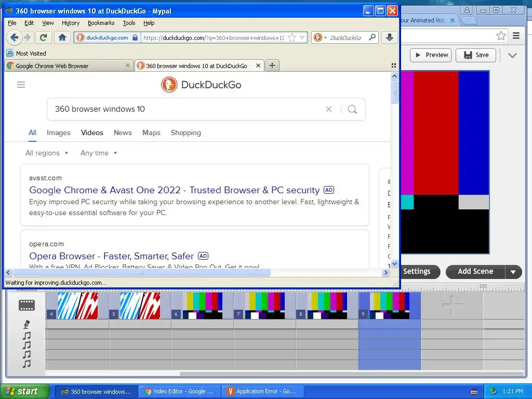Open the Bookmarks menu
This screenshot has height=399, width=532.
pos(101,23)
